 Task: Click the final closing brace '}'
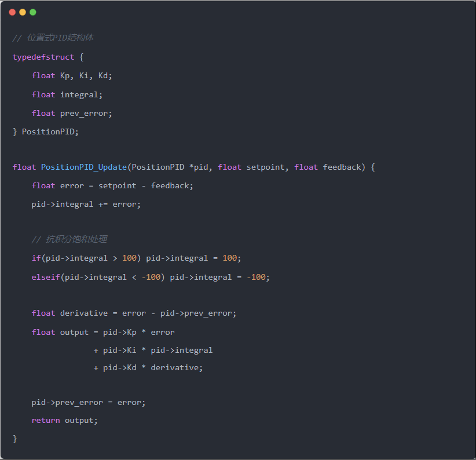14,439
